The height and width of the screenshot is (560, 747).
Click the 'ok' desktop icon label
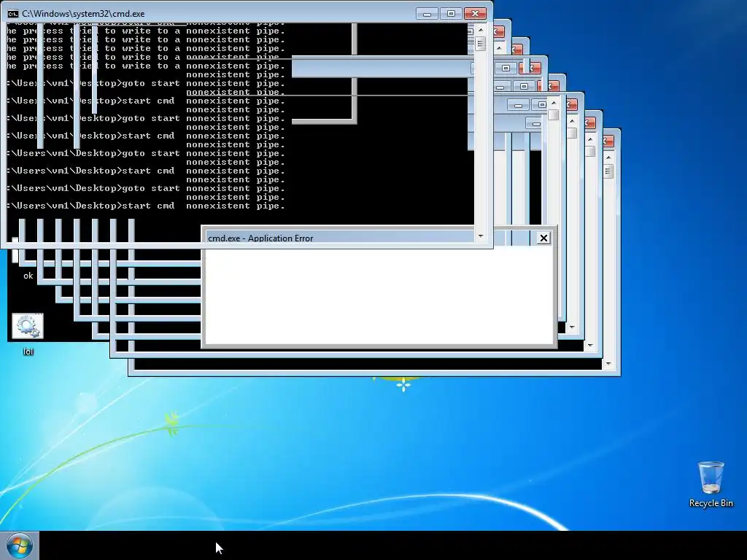pos(28,276)
